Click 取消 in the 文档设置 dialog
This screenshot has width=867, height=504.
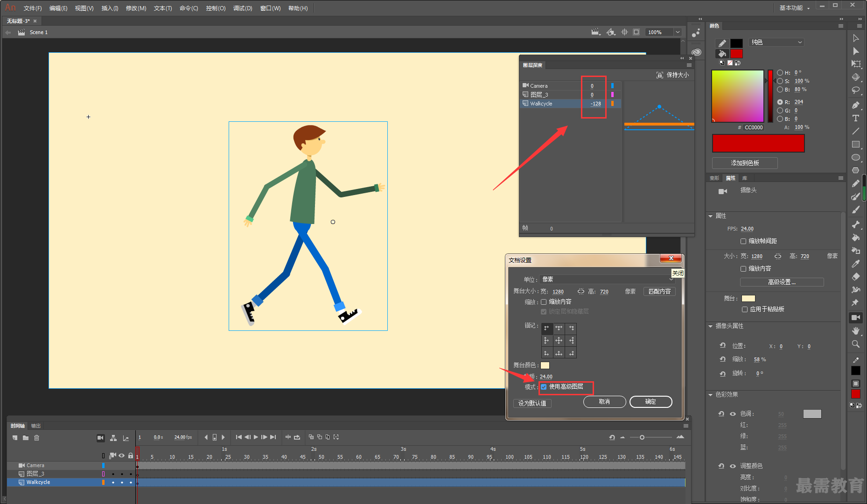point(605,402)
